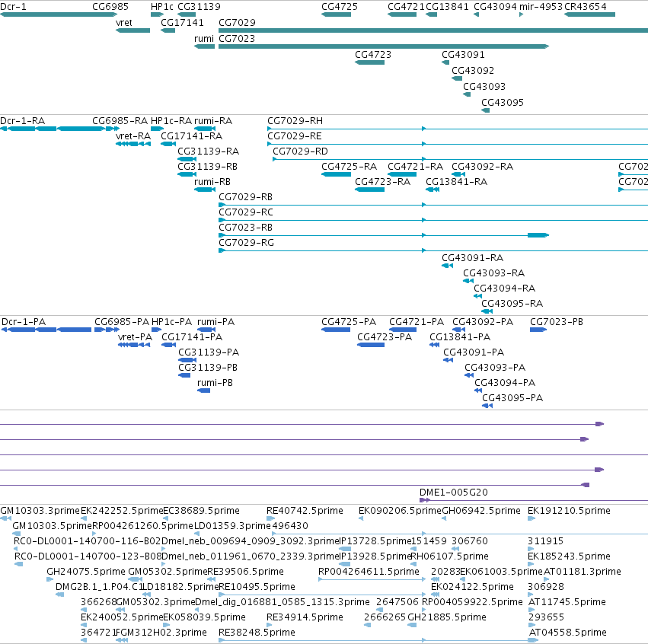The height and width of the screenshot is (644, 648).
Task: Select the CG43091 gene label
Action: (463, 55)
